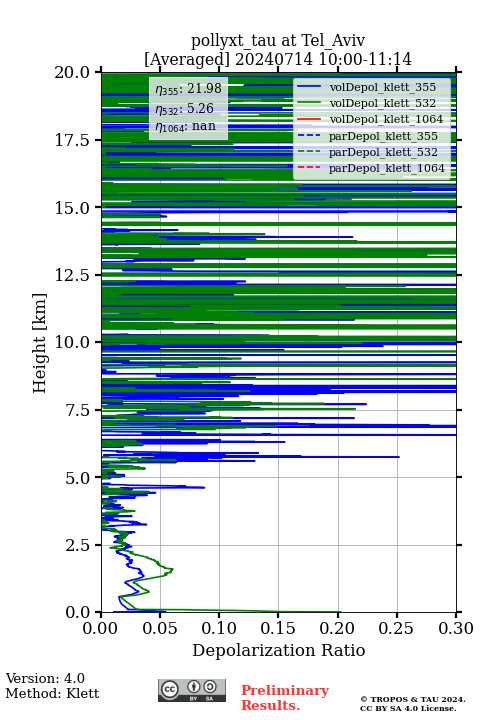Viewport: 480px width, 720px height.
Task: Click the η355: 21.98 annotation
Action: [188, 89]
